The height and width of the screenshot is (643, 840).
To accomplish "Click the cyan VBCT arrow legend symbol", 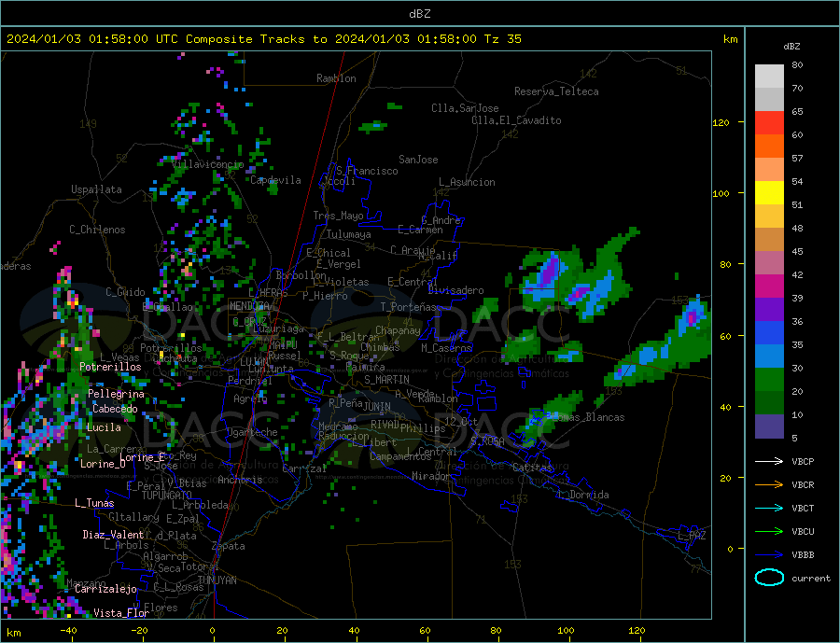I will [x=769, y=508].
